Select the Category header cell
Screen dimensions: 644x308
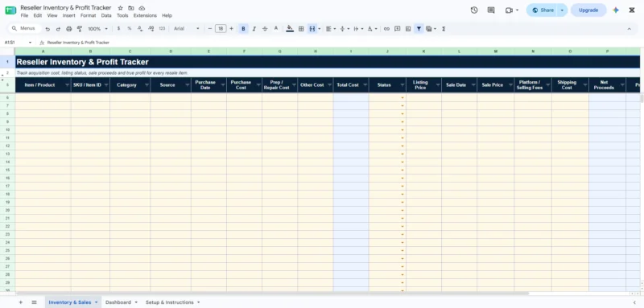130,85
